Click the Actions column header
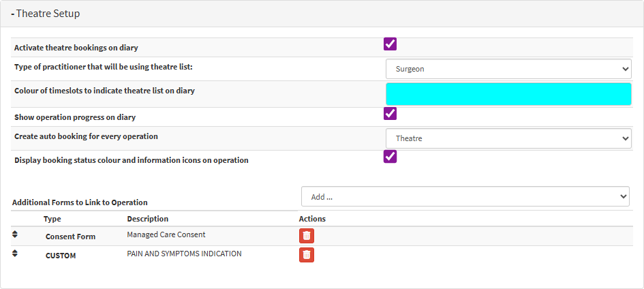644x289 pixels. point(312,219)
